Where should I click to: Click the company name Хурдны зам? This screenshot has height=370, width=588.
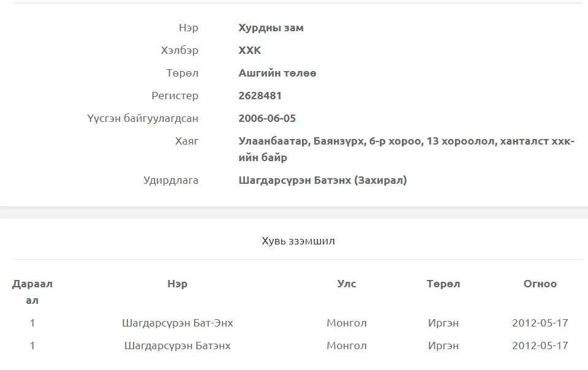pyautogui.click(x=271, y=28)
